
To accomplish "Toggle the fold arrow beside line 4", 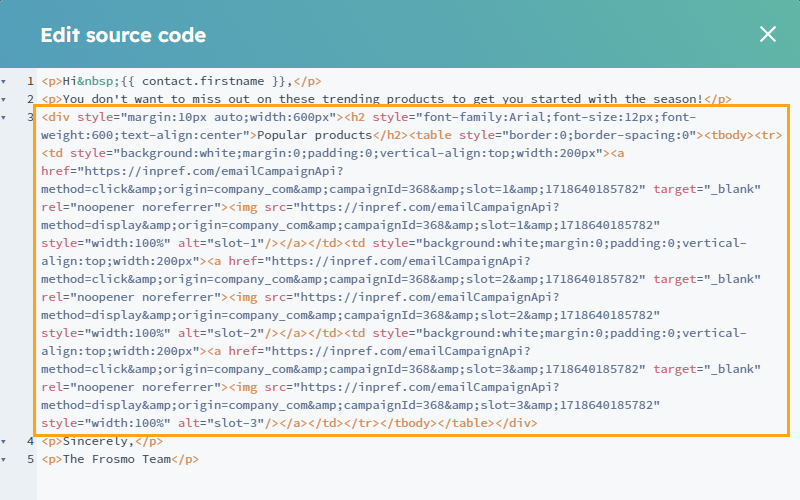I will 4,441.
